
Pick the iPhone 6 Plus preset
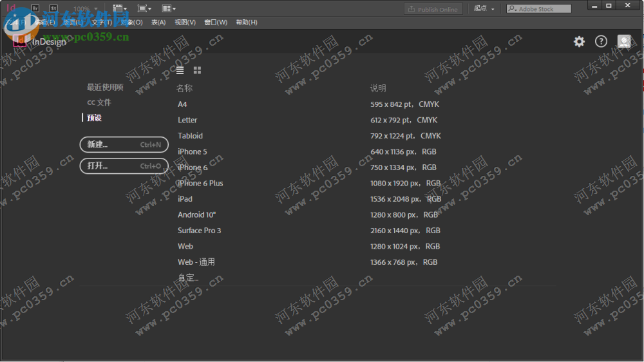[x=200, y=184]
